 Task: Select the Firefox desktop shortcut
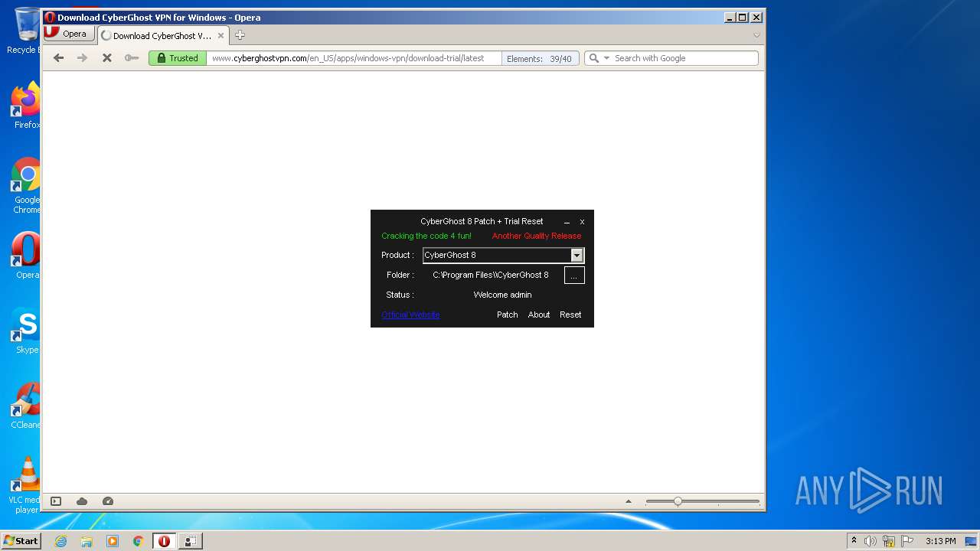25,105
